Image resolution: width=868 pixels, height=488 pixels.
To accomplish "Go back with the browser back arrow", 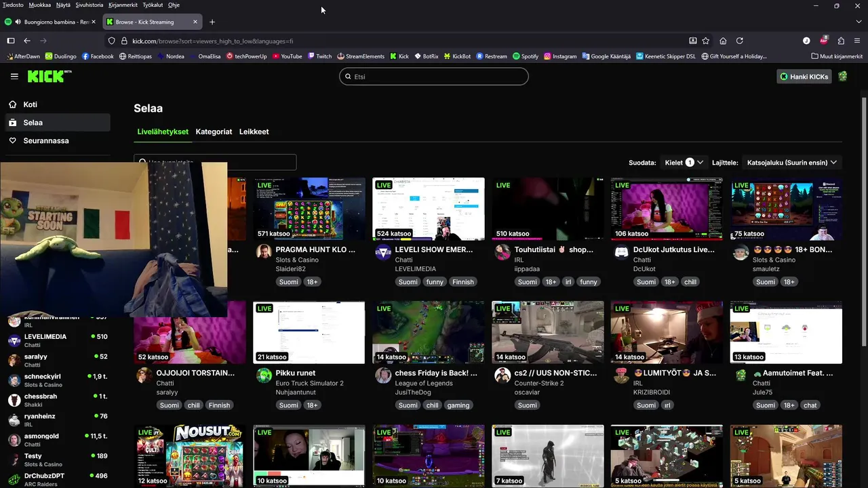I will pos(27,41).
